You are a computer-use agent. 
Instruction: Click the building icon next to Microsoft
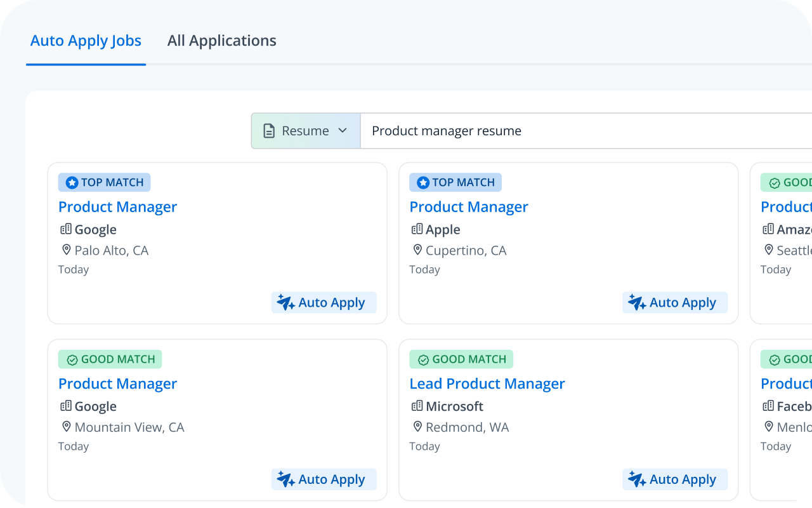pyautogui.click(x=417, y=406)
